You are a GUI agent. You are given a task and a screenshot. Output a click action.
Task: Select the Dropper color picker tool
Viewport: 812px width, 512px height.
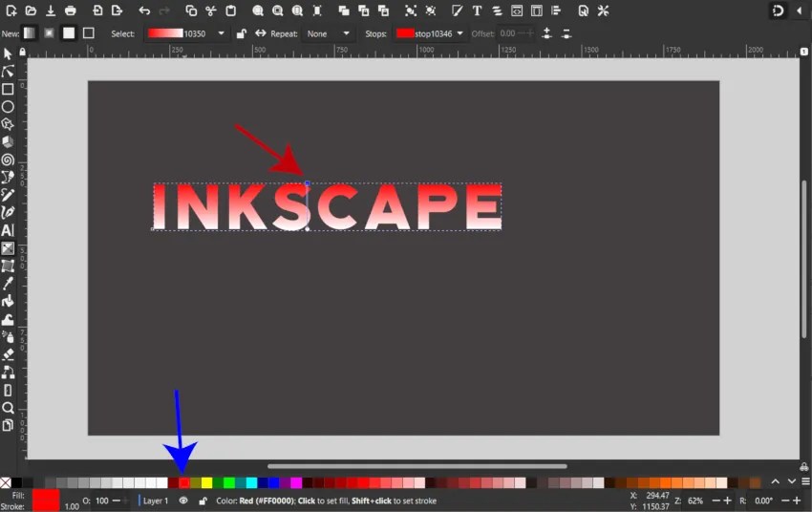[8, 284]
